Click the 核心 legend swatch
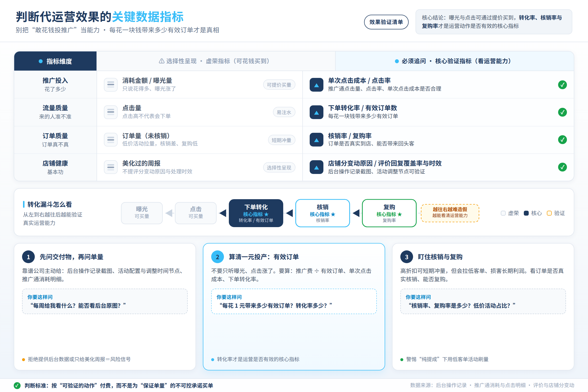The height and width of the screenshot is (392, 588). pyautogui.click(x=526, y=213)
